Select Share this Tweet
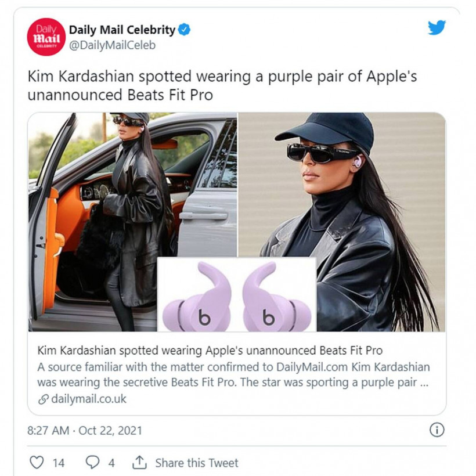Viewport: 476px width, 476px height. coord(197,463)
